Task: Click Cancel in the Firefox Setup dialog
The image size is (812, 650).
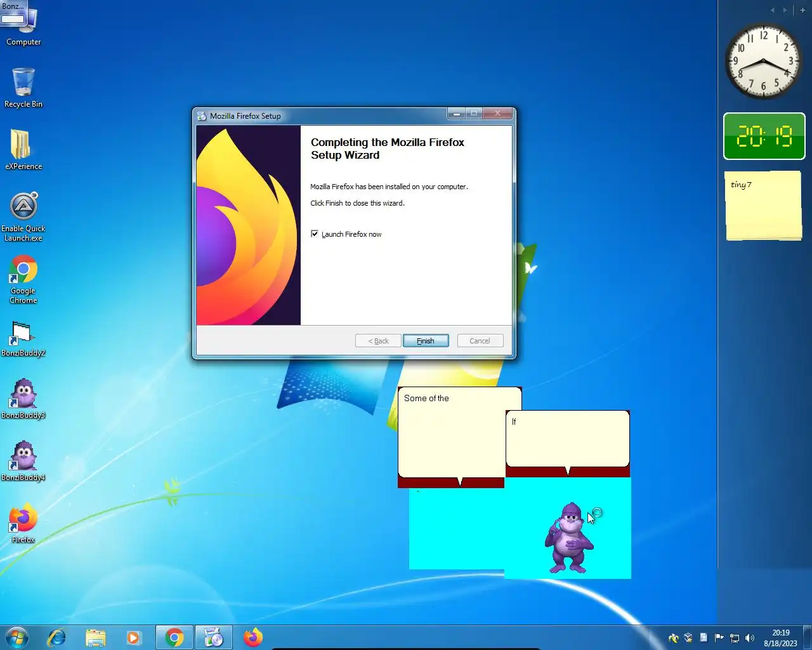Action: 480,341
